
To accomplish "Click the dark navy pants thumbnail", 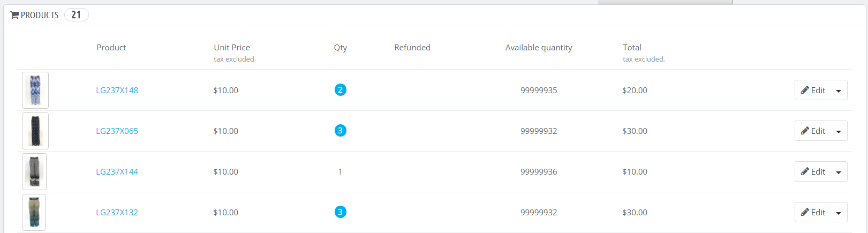I will coord(35,131).
